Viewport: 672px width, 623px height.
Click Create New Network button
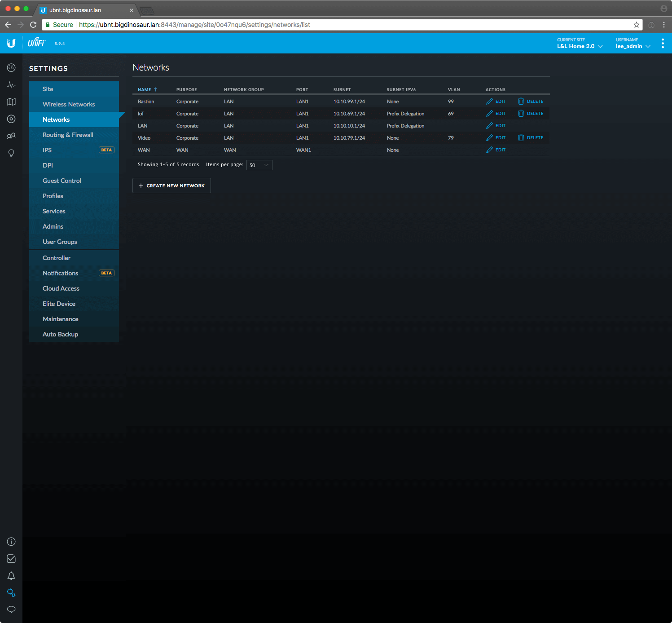(x=171, y=186)
